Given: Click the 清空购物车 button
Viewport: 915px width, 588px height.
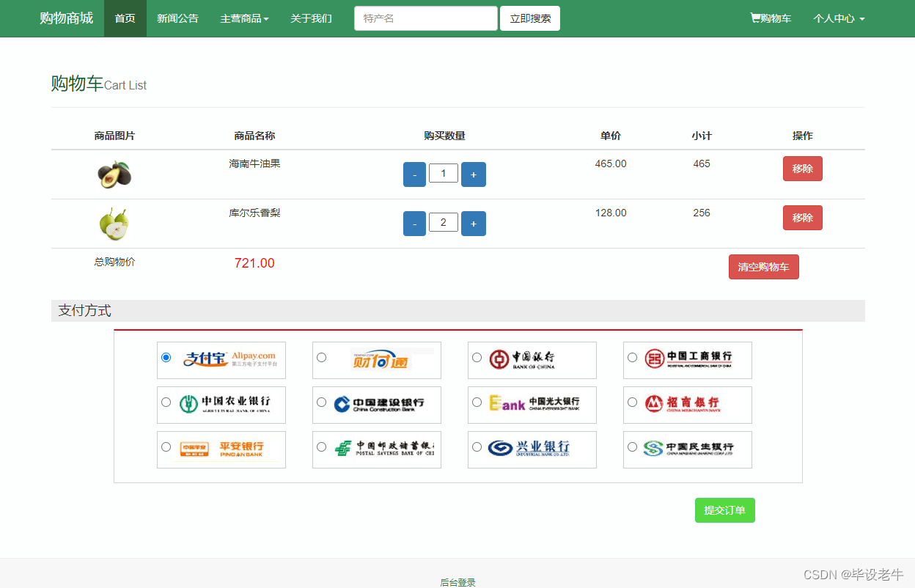Looking at the screenshot, I should click(x=764, y=267).
